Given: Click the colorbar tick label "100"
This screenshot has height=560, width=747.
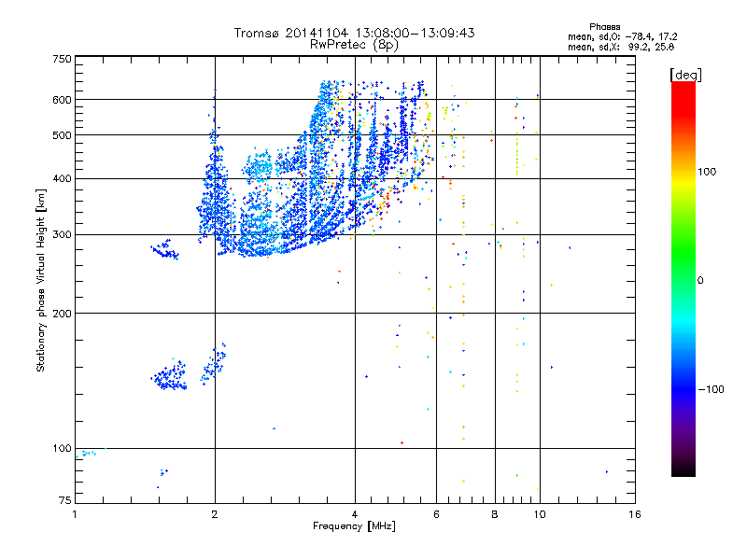Looking at the screenshot, I should [707, 172].
